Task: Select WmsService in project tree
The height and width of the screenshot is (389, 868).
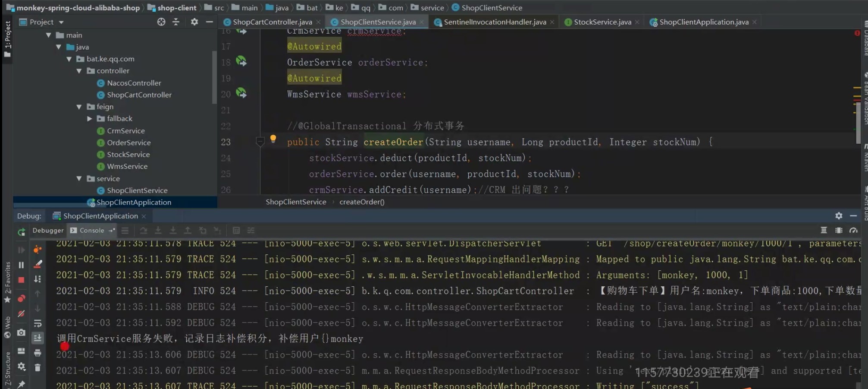Action: [x=127, y=166]
